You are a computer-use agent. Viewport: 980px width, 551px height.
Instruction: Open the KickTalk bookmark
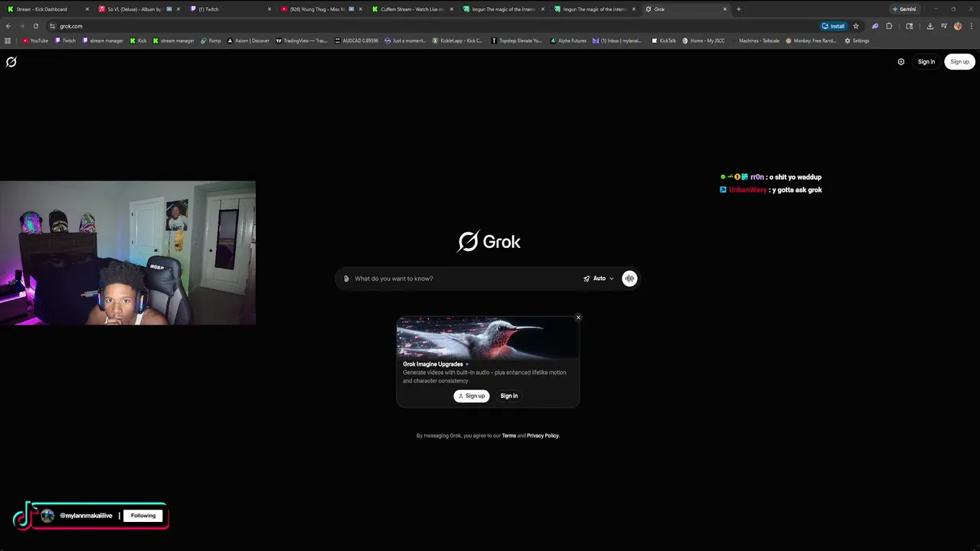[x=664, y=41]
